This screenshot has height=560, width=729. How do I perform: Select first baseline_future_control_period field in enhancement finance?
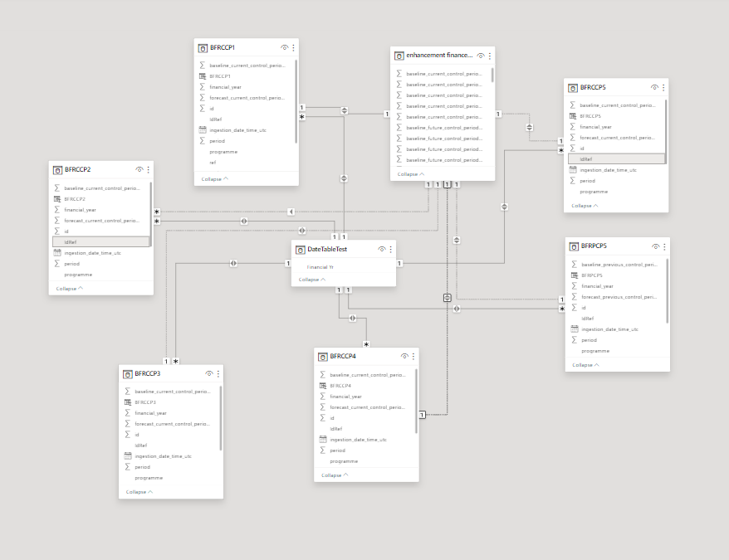pyautogui.click(x=443, y=127)
